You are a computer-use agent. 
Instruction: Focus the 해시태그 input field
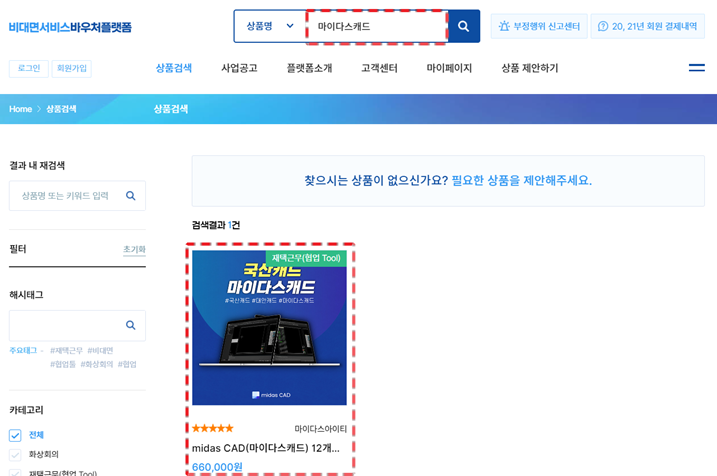[77, 326]
